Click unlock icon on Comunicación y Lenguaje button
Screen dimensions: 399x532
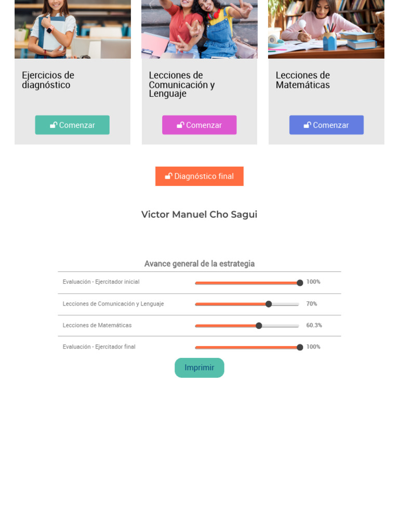[x=180, y=125]
